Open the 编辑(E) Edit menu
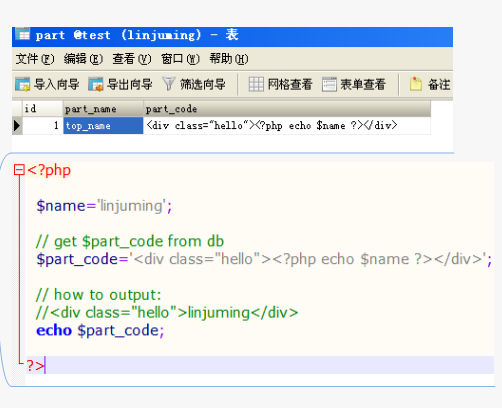 point(83,59)
